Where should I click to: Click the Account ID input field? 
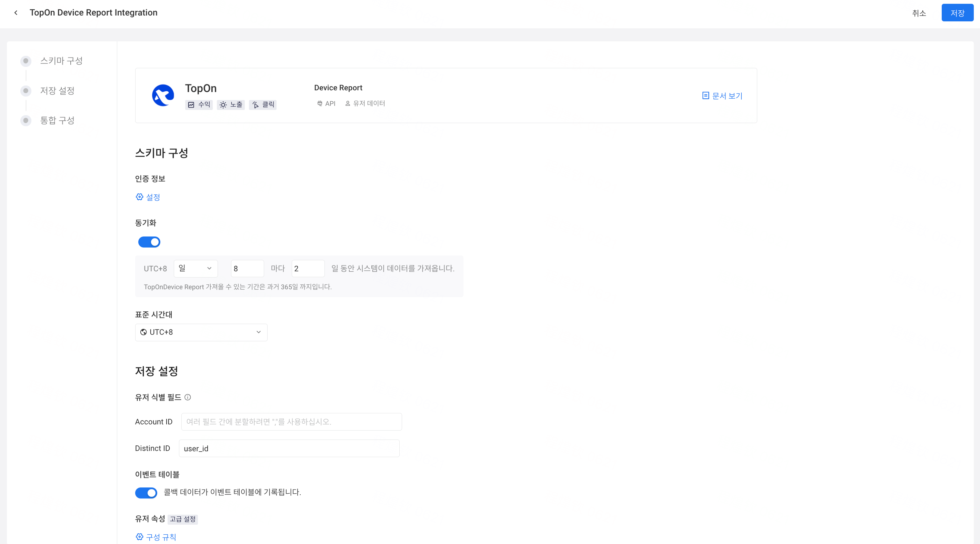(291, 422)
